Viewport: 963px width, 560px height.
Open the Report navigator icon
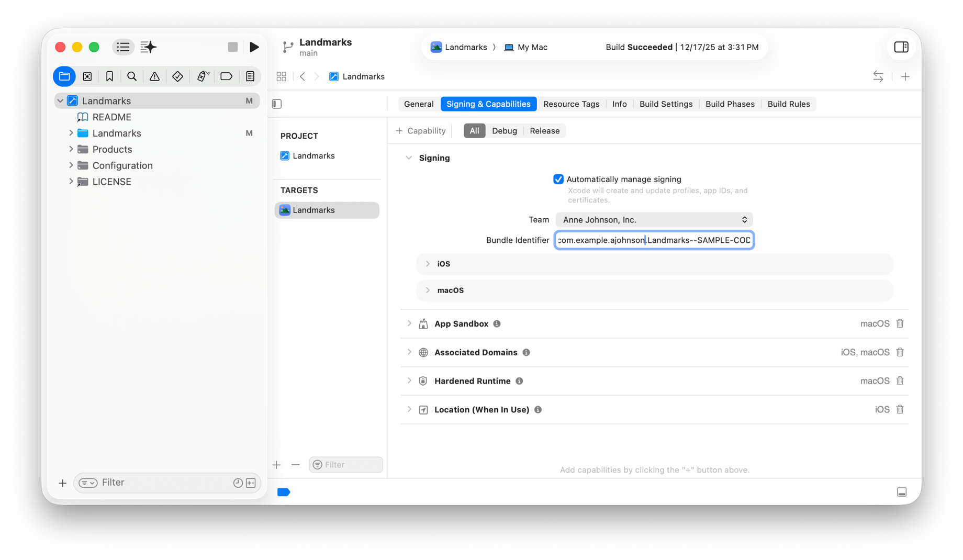(250, 76)
